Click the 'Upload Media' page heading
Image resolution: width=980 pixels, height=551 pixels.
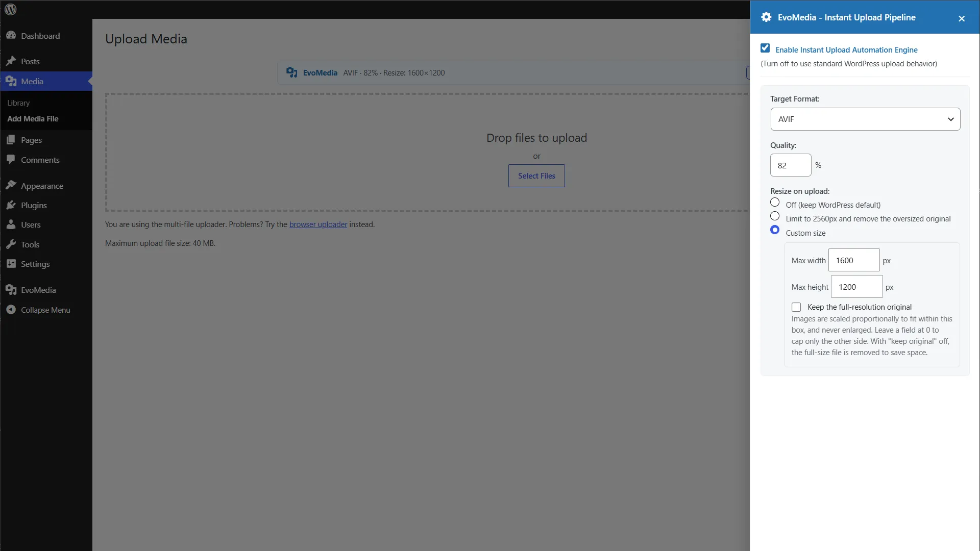[x=146, y=39]
